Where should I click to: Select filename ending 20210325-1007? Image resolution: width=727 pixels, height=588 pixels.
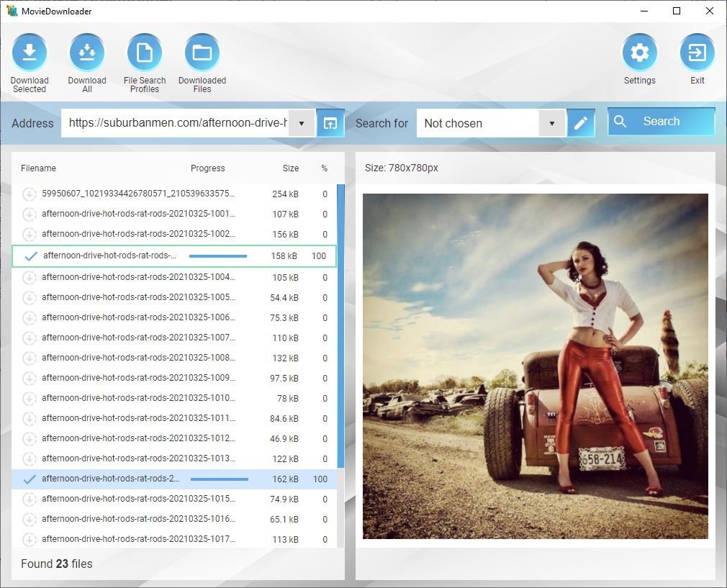(138, 337)
